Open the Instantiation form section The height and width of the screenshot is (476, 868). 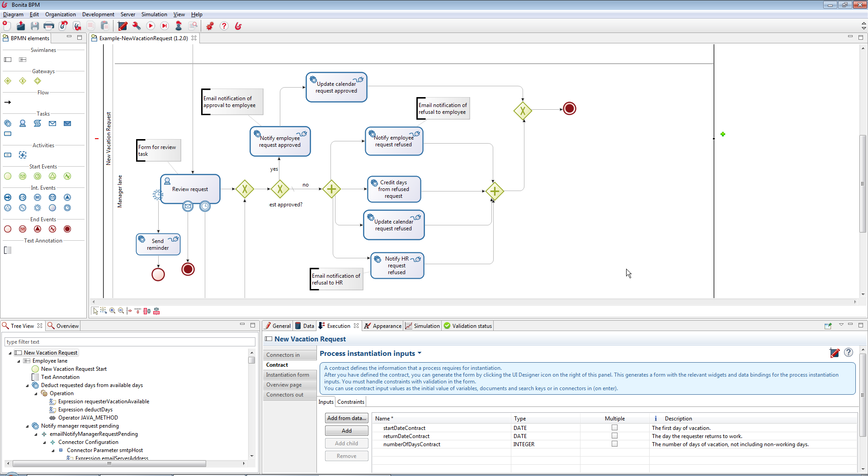click(290, 375)
